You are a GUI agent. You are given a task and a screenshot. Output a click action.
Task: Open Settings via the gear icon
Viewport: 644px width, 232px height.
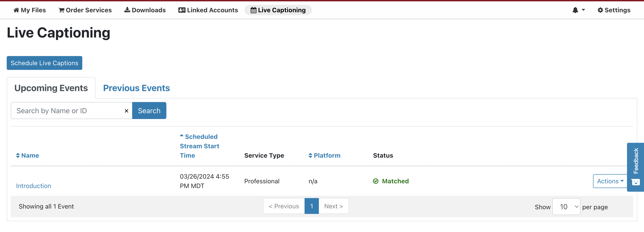click(600, 10)
